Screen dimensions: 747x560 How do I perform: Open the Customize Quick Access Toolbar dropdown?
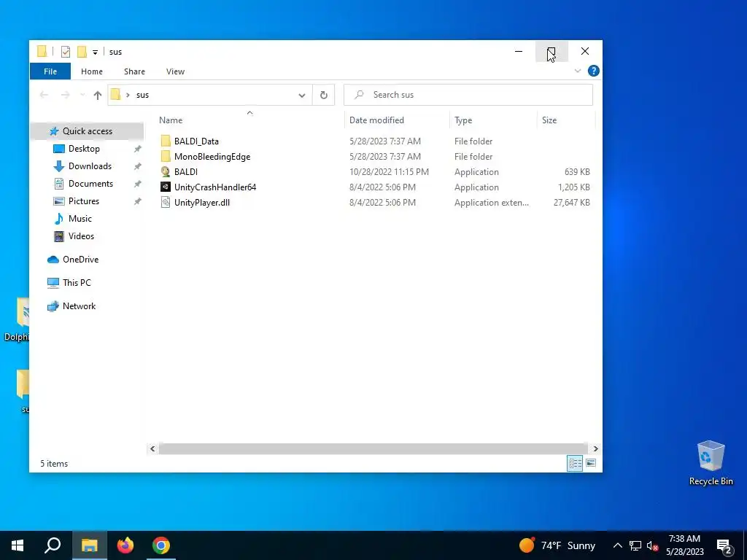(x=96, y=52)
